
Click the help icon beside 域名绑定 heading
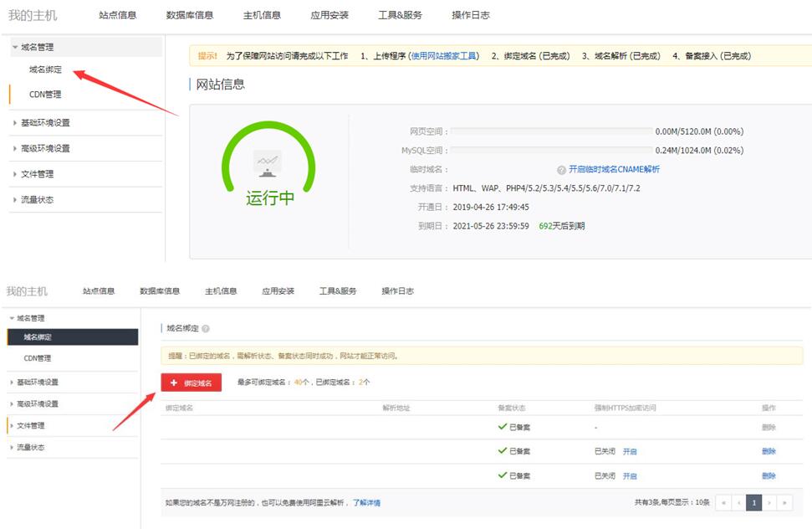tap(206, 330)
